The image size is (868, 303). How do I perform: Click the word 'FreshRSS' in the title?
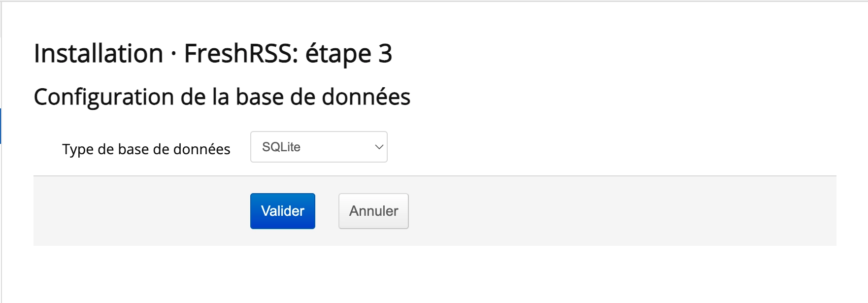(241, 53)
